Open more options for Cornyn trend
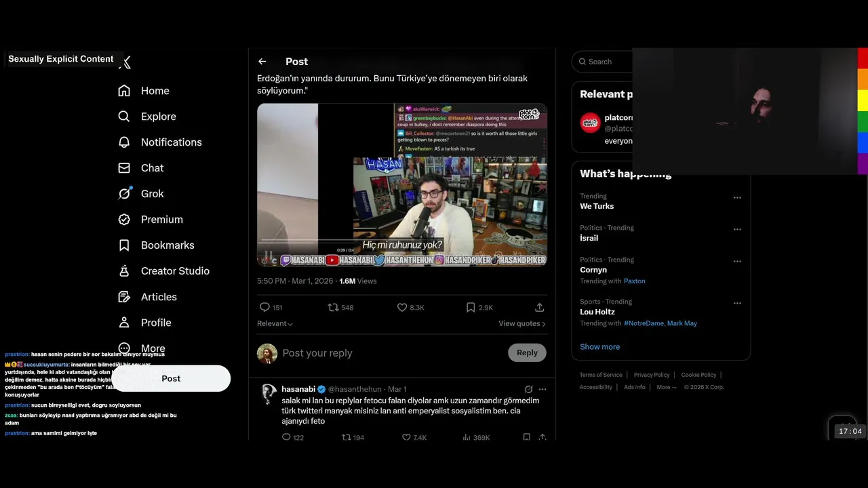The height and width of the screenshot is (488, 868). click(x=737, y=262)
